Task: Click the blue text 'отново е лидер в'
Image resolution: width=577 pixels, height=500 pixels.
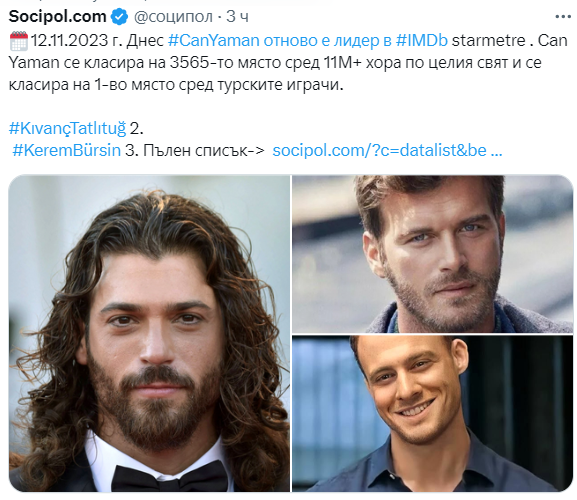Action: pyautogui.click(x=327, y=40)
